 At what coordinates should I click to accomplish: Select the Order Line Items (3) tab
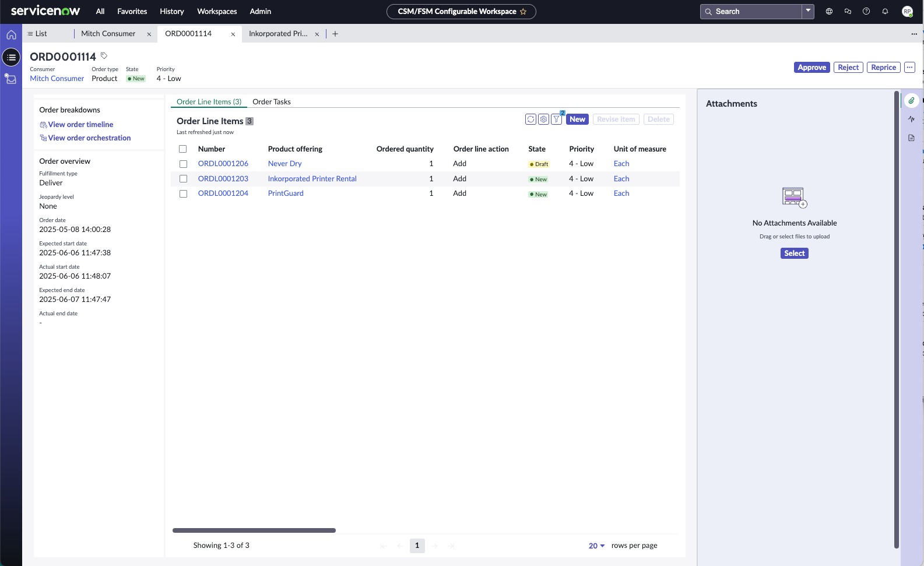coord(209,101)
